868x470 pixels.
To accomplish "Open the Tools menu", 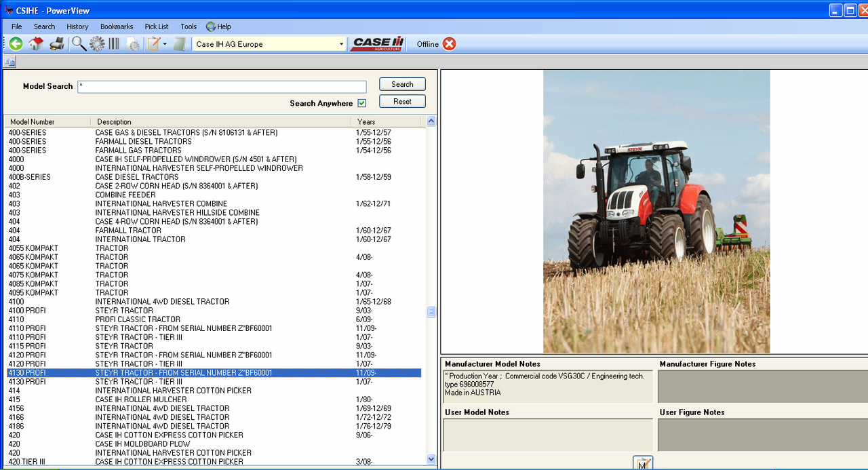I will coord(189,26).
